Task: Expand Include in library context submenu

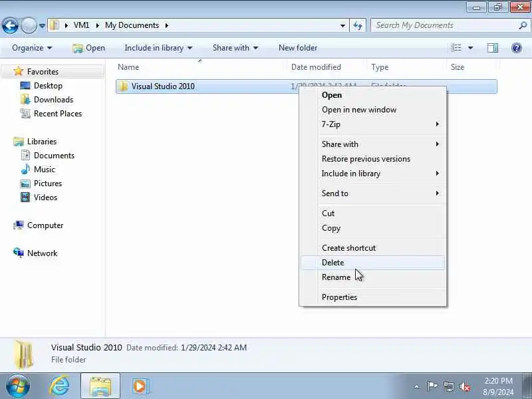Action: [372, 174]
